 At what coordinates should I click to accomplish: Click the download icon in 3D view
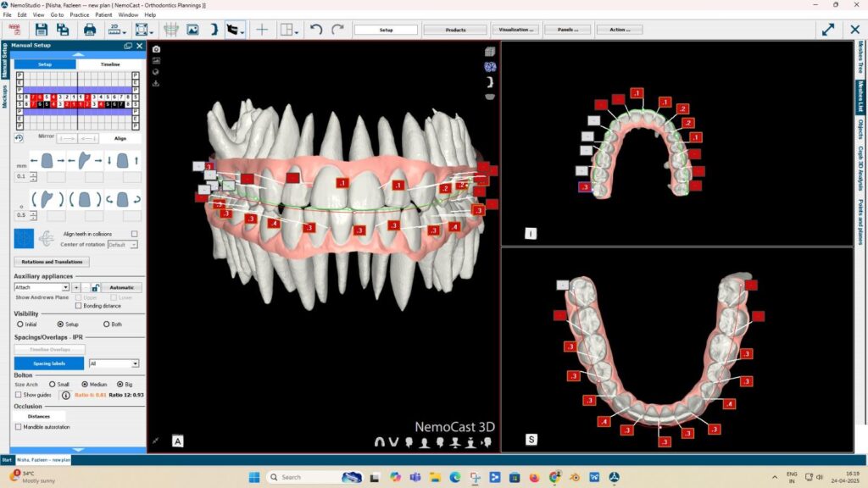click(x=156, y=83)
